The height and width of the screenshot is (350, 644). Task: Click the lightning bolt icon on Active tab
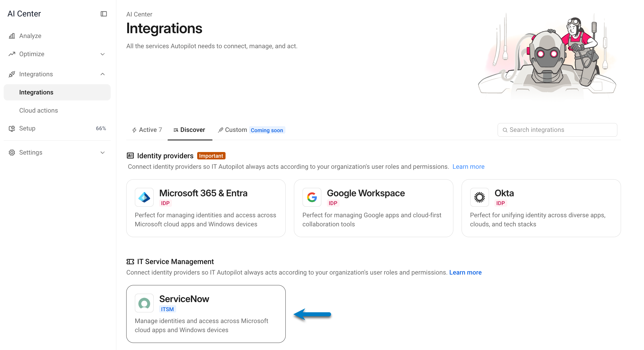coord(134,130)
